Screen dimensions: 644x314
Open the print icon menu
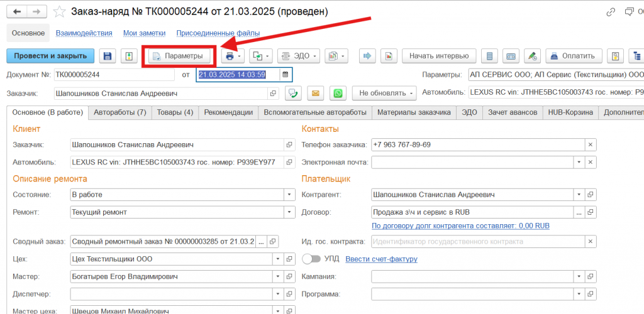point(231,56)
